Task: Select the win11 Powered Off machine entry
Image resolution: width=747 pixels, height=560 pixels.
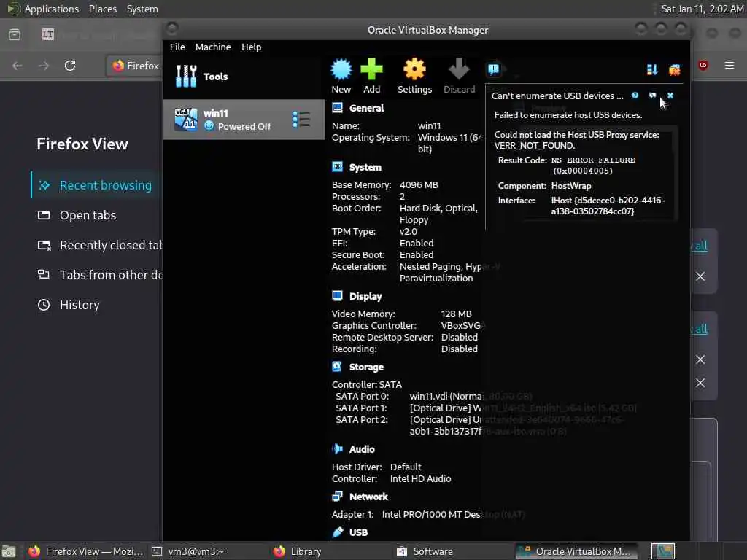Action: [244, 120]
